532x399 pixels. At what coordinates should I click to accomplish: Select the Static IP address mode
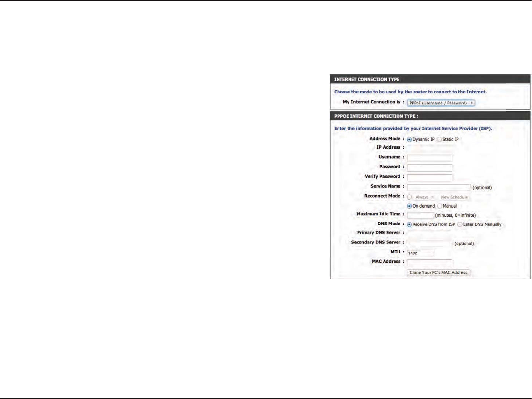click(x=439, y=140)
